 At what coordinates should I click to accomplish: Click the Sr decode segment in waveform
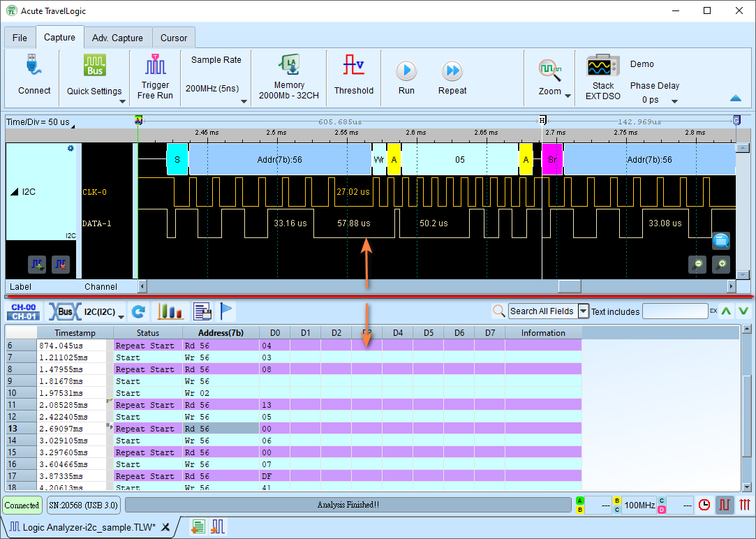[x=552, y=160]
